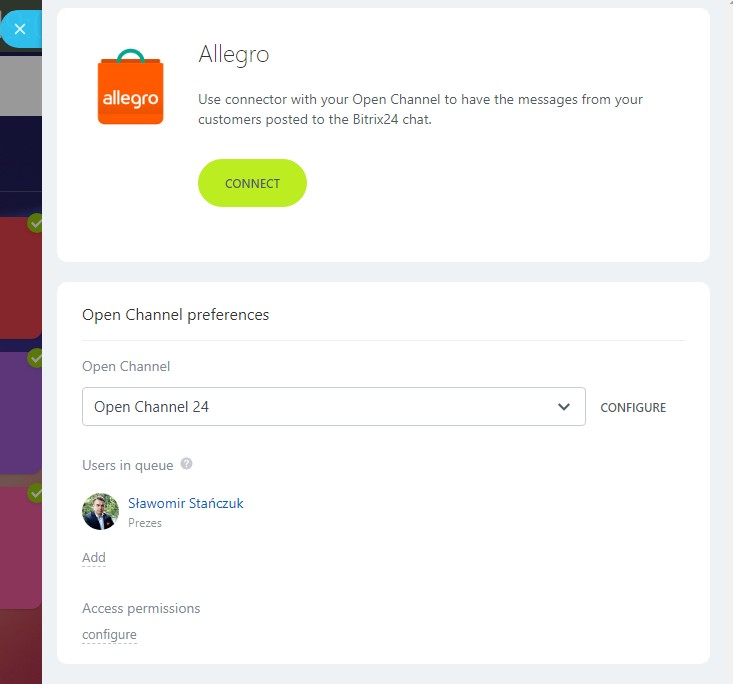This screenshot has width=733, height=684.
Task: Click the chevron arrow in channel selector
Action: tap(564, 407)
